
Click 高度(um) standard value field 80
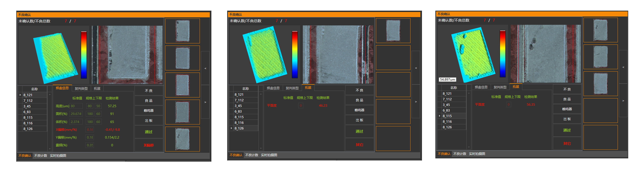[76, 106]
